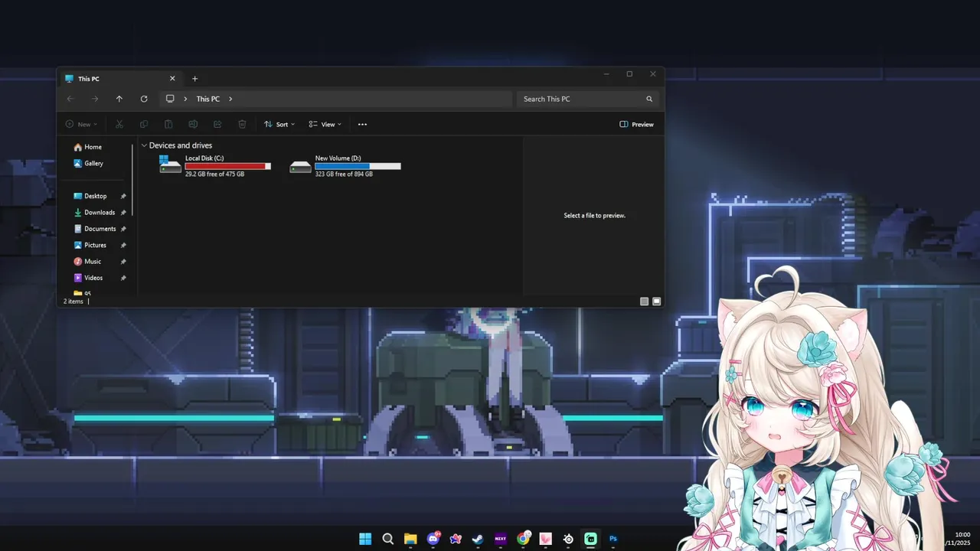This screenshot has height=551, width=980.
Task: Click the purple NEXT app taskbar icon
Action: tap(501, 539)
